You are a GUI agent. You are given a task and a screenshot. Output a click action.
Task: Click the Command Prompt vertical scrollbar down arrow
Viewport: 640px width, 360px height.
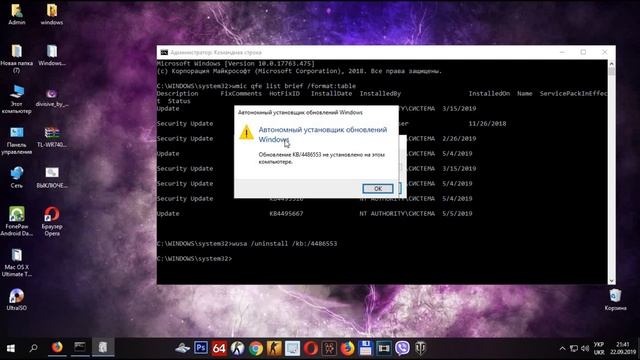[611, 281]
